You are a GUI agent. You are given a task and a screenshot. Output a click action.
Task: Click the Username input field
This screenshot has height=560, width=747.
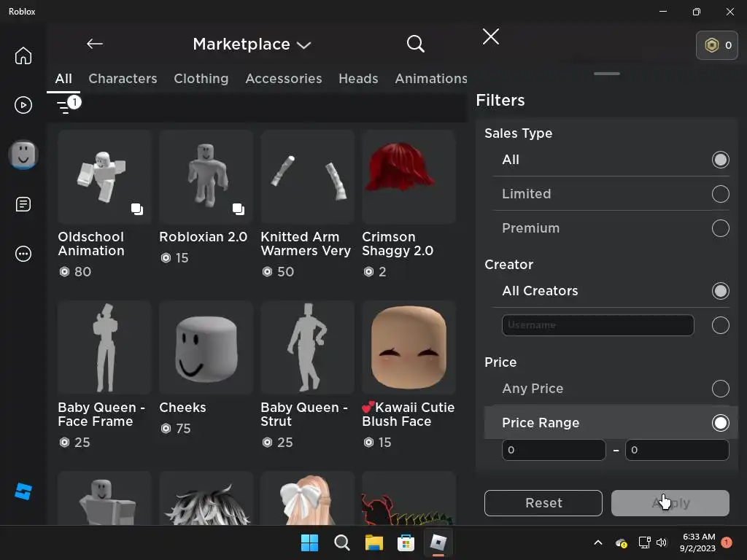[598, 325]
